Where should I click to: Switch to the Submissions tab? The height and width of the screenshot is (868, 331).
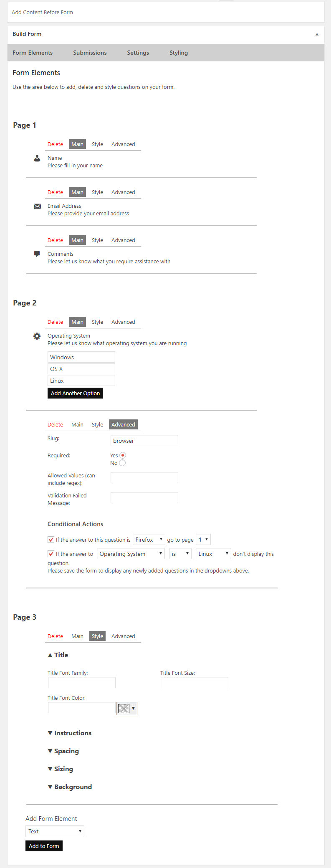[90, 53]
